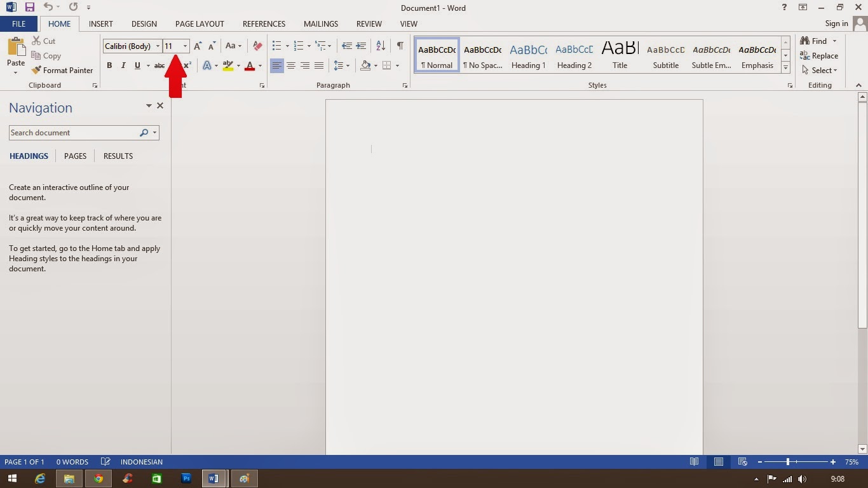Open the font size dropdown

point(184,46)
